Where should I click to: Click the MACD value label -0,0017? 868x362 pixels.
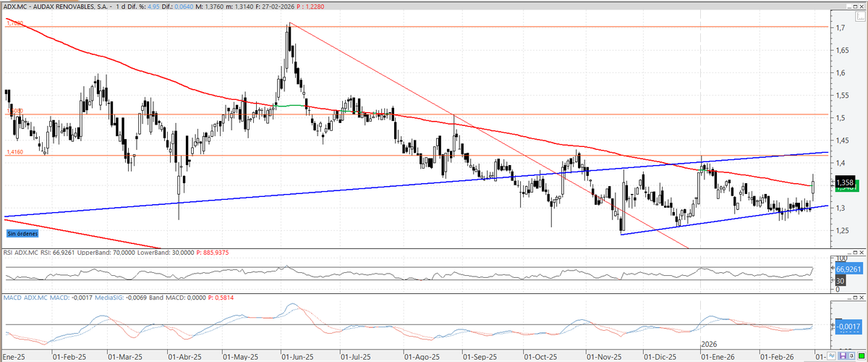849,327
